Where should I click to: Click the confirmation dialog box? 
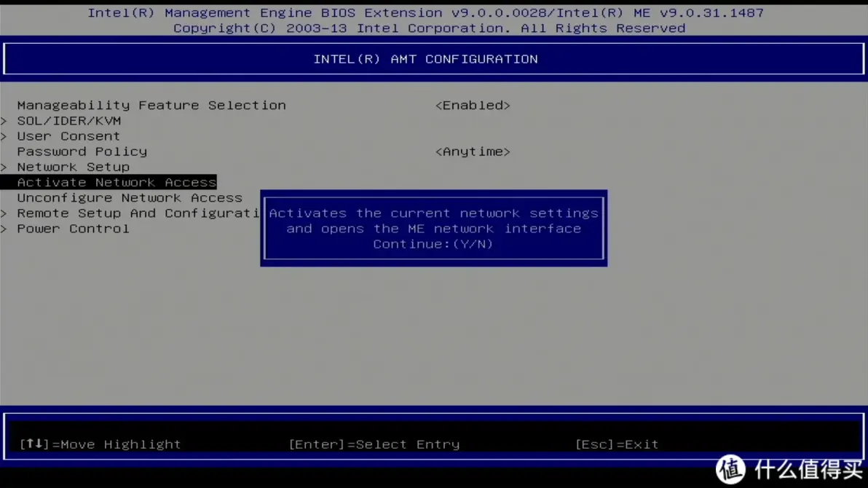coord(433,228)
